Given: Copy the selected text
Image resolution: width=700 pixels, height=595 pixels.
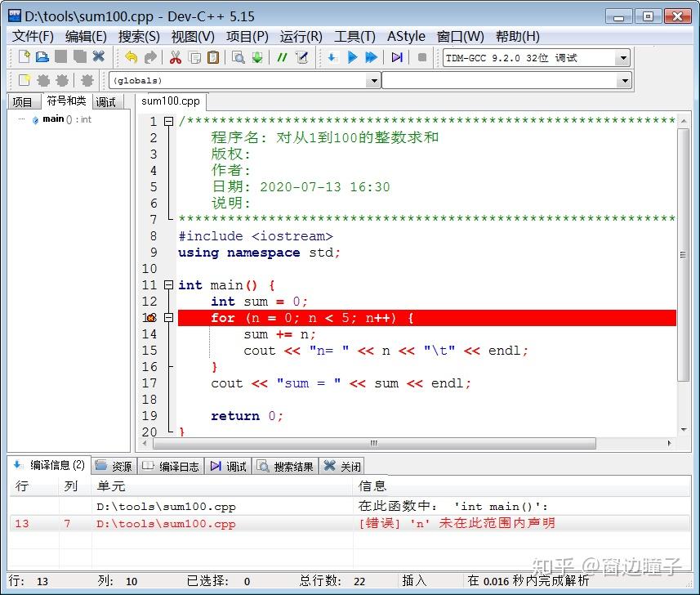Looking at the screenshot, I should [x=194, y=58].
